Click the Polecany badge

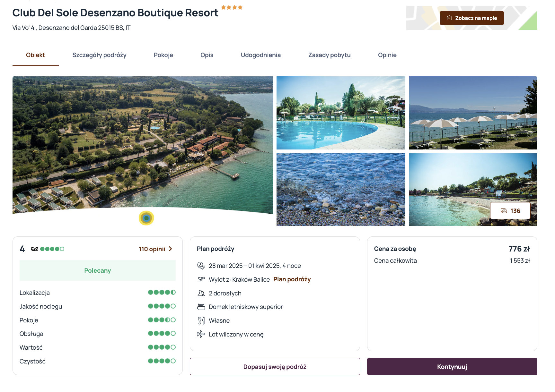97,270
